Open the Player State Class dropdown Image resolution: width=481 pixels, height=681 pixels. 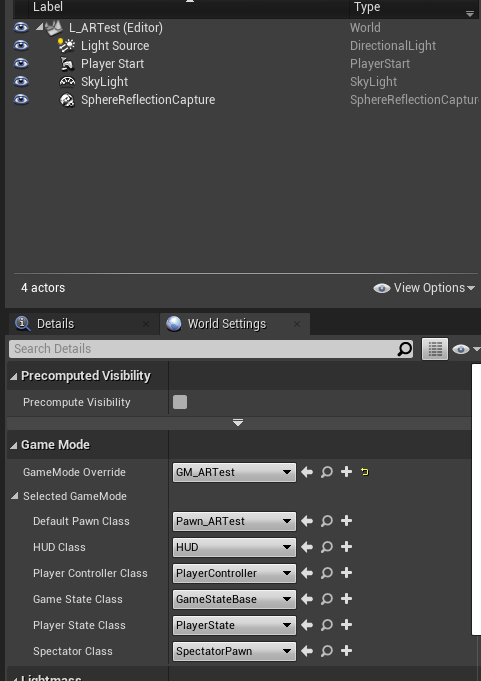point(234,625)
